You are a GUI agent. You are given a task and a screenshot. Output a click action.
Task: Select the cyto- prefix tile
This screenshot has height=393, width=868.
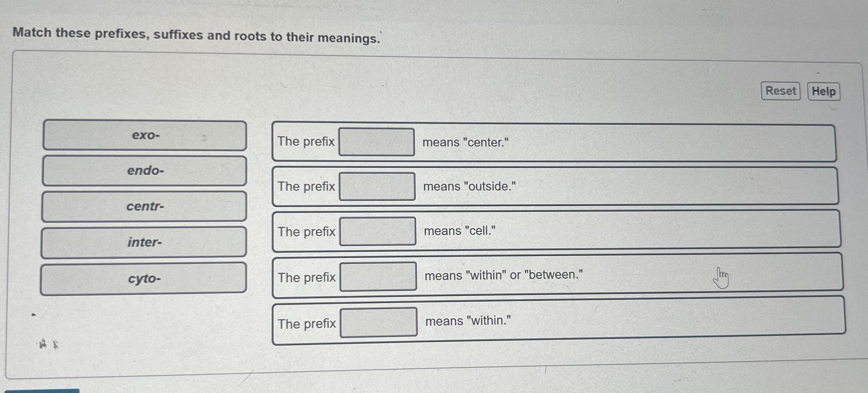[x=144, y=277]
